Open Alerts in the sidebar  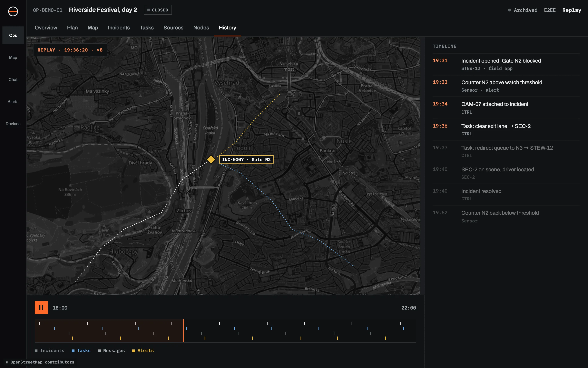tap(13, 102)
